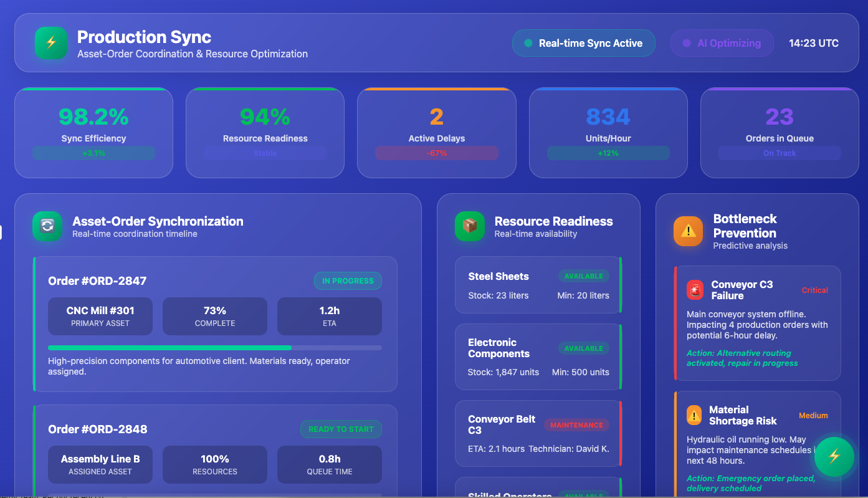Click the Order #ORD-2847 progress bar
868x498 pixels.
(214, 348)
